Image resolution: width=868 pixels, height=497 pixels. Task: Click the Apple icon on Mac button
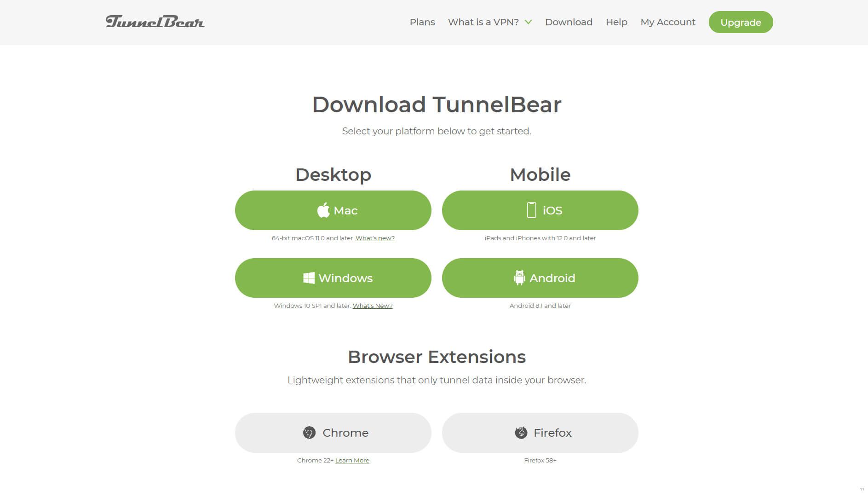click(x=323, y=210)
